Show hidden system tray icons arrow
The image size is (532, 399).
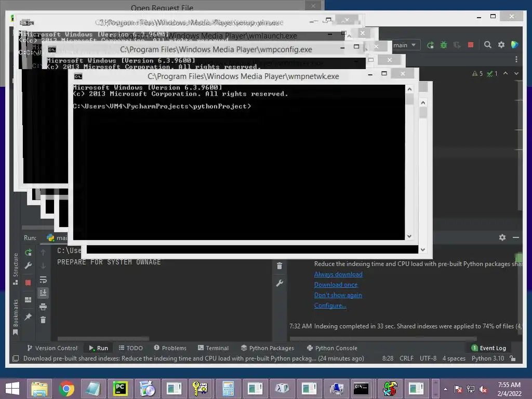click(x=445, y=389)
